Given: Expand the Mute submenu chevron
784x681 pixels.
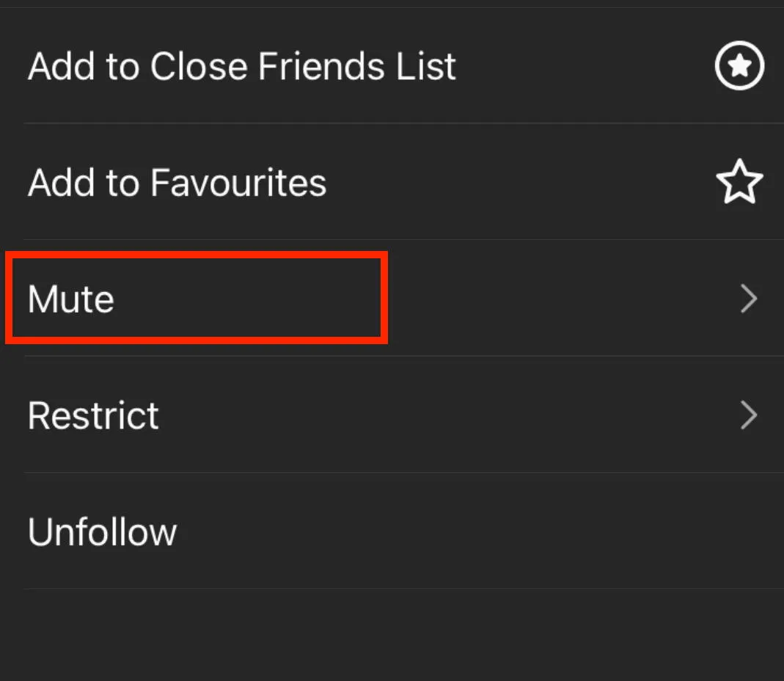Looking at the screenshot, I should pyautogui.click(x=748, y=299).
